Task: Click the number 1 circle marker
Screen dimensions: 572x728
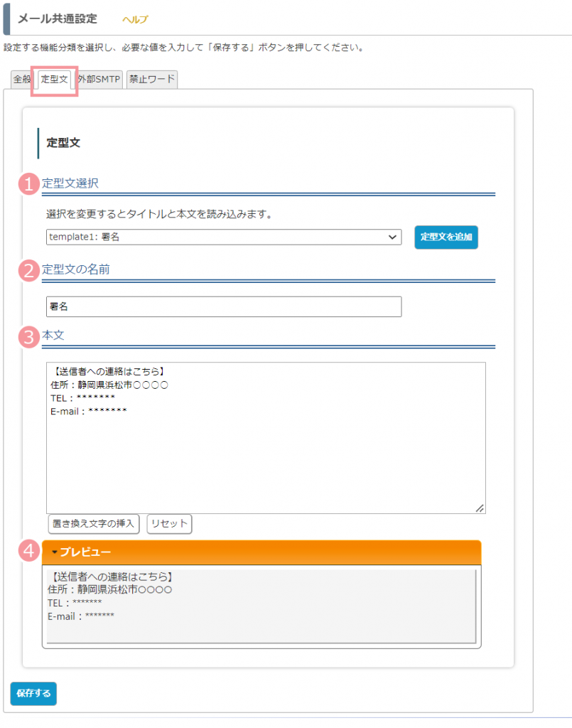Action: coord(28,184)
